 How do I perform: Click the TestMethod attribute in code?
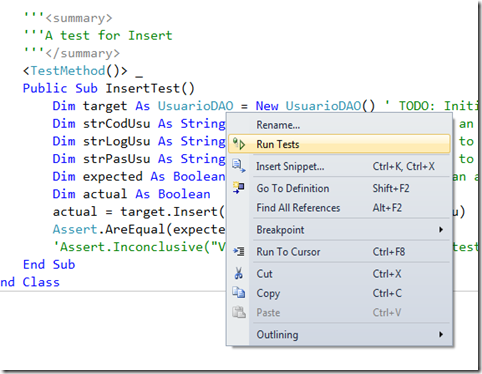click(68, 71)
